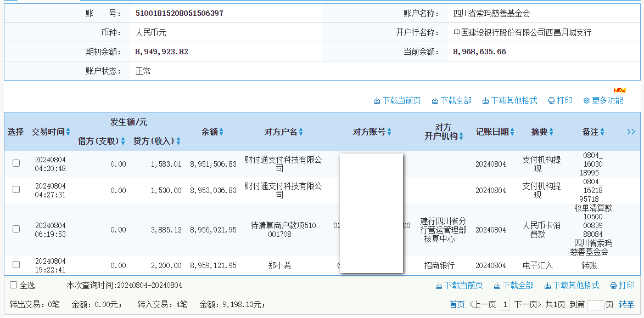Click 账户状态 value 正常
644x318 pixels.
click(x=143, y=71)
